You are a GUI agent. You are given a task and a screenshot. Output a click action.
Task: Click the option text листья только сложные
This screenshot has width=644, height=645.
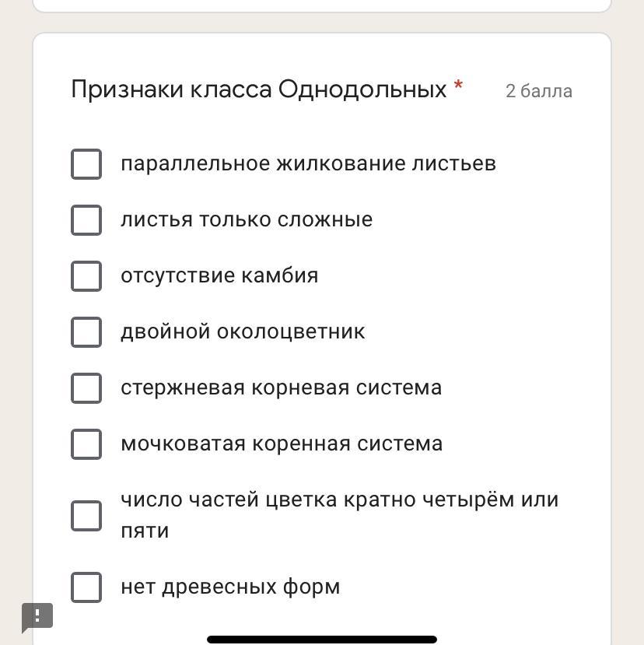click(247, 220)
